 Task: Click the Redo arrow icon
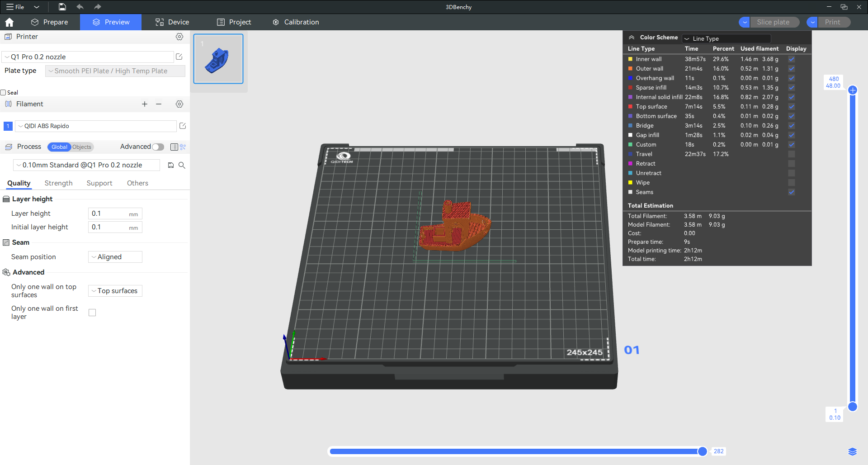point(98,7)
